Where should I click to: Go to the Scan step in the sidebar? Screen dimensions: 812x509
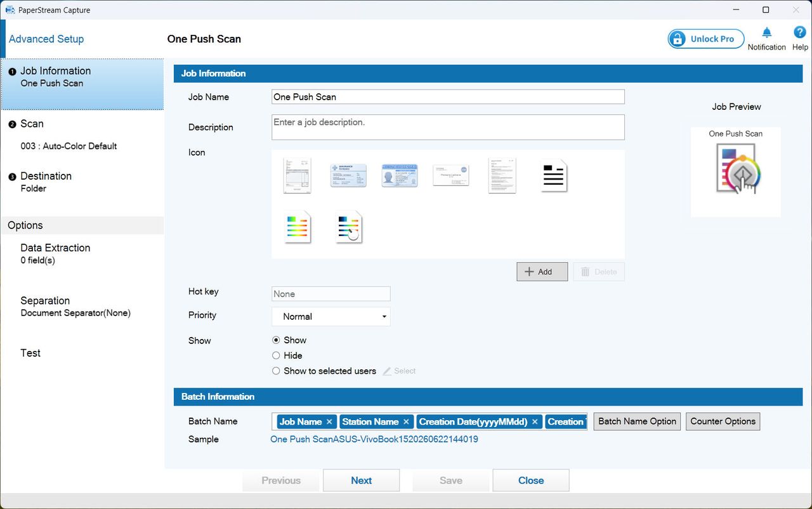pos(82,135)
